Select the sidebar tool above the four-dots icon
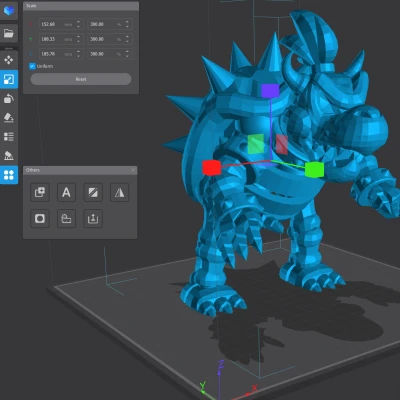The image size is (400, 400). 9,155
